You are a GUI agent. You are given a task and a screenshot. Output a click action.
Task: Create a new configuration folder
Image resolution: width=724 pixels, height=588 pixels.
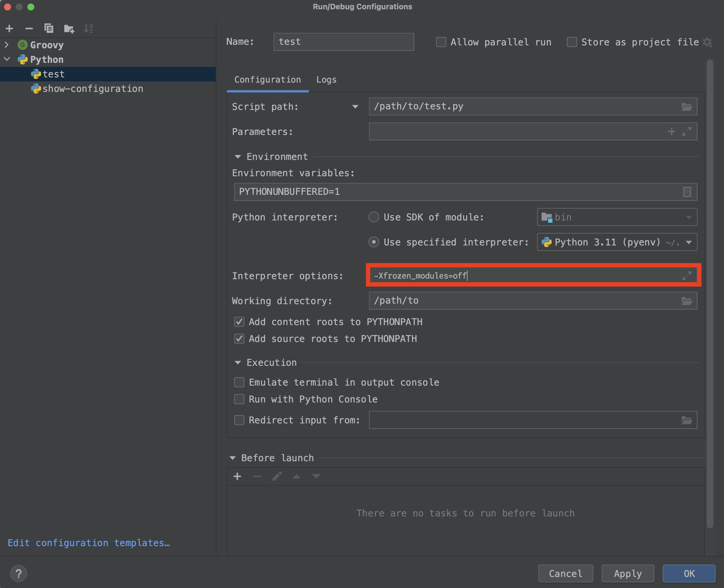pos(69,28)
